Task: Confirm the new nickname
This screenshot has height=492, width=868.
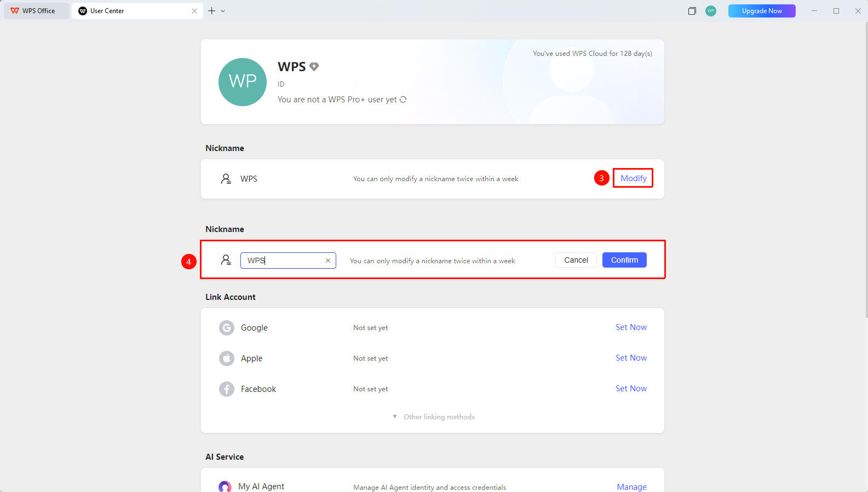Action: 624,260
